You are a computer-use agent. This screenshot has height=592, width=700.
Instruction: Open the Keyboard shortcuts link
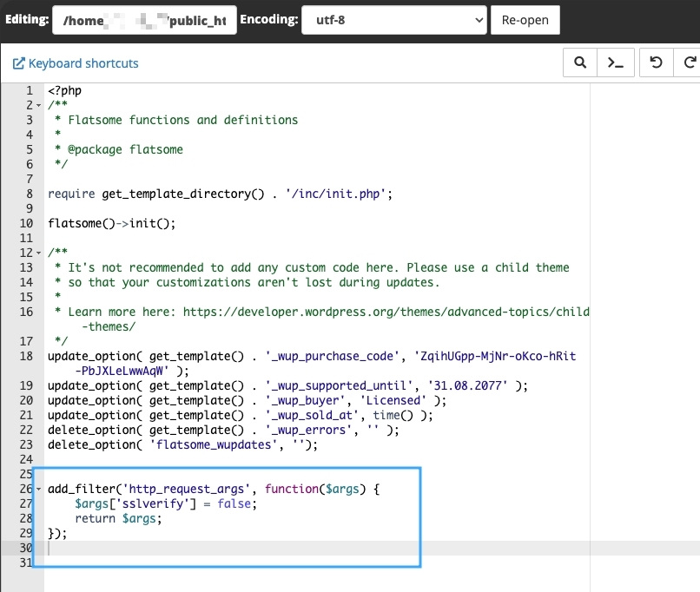point(83,63)
